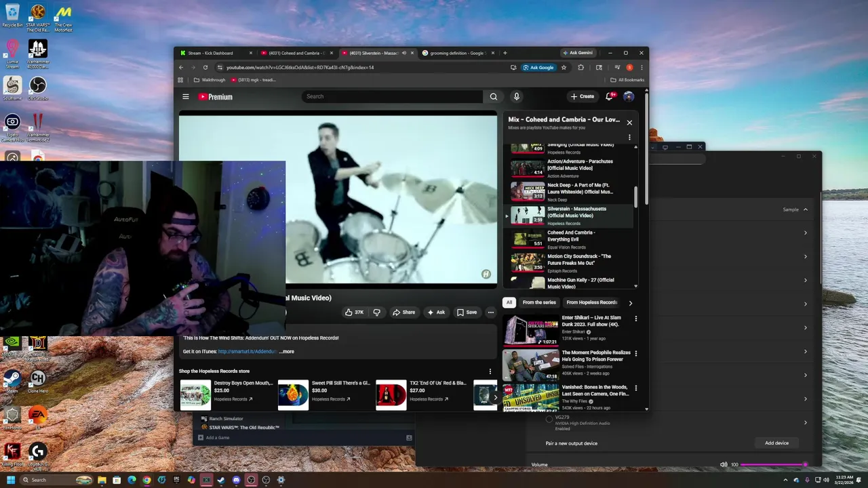Open options for Vanished: Bones in the Woods
Image resolution: width=868 pixels, height=488 pixels.
point(635,388)
